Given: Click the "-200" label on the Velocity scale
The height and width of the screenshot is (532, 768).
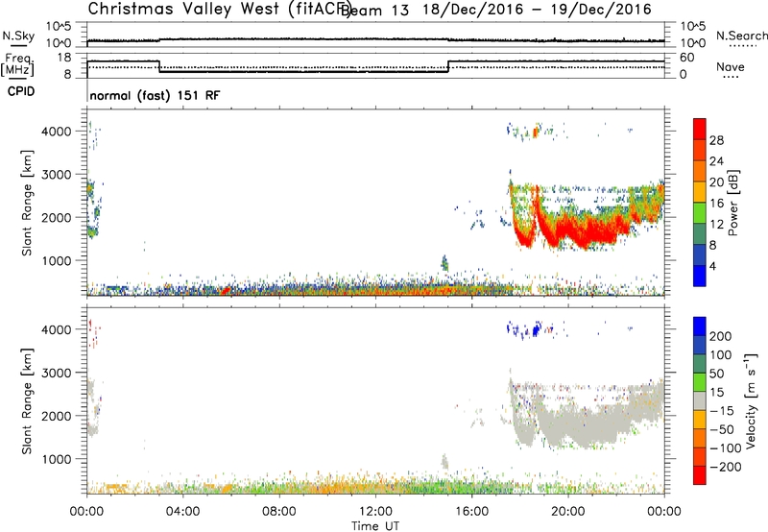Looking at the screenshot, I should coord(726,467).
